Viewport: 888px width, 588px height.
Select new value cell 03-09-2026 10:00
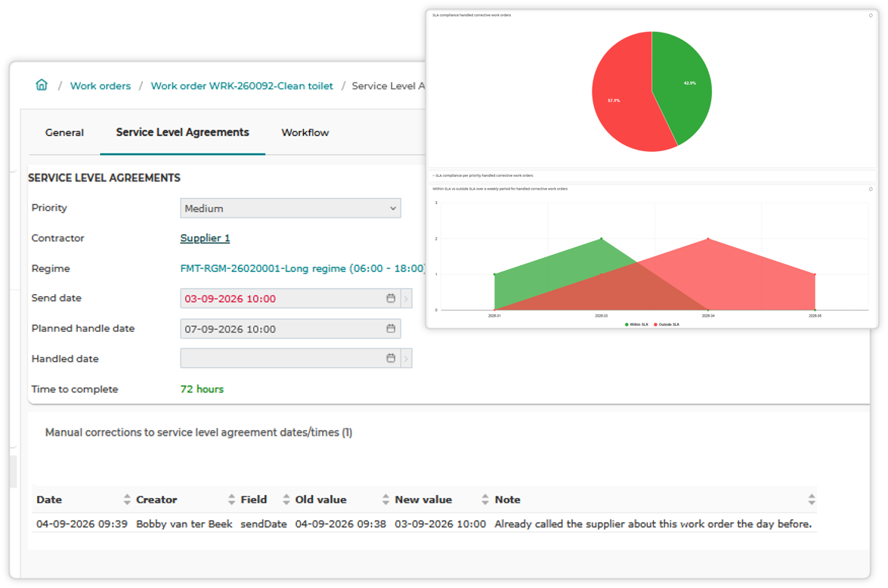point(440,524)
